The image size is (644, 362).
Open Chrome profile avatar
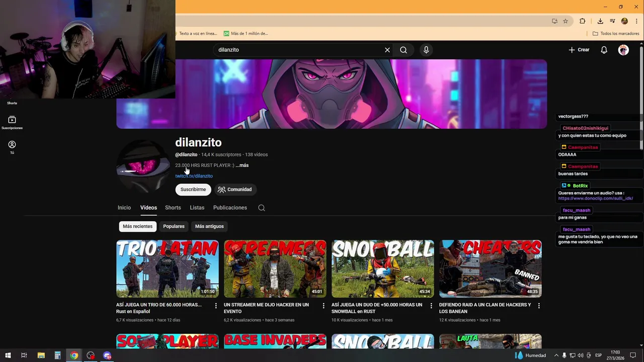coord(624,21)
